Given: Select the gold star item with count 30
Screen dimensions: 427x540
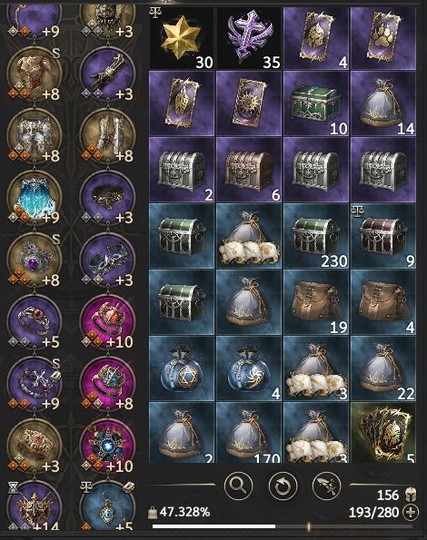Looking at the screenshot, I should tap(182, 38).
